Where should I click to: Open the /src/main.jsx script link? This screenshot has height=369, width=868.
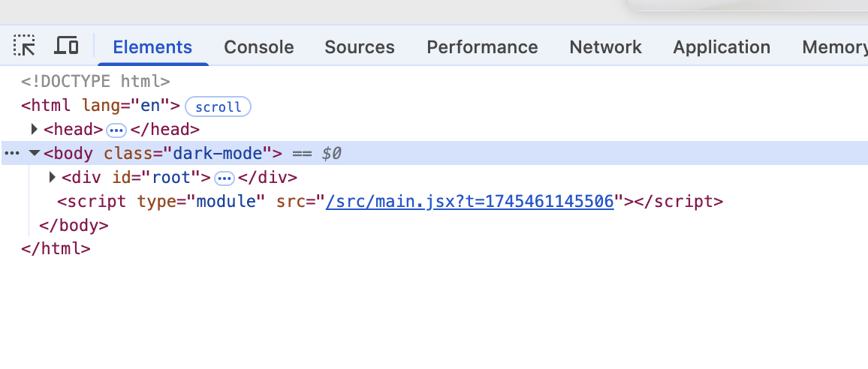(x=470, y=201)
